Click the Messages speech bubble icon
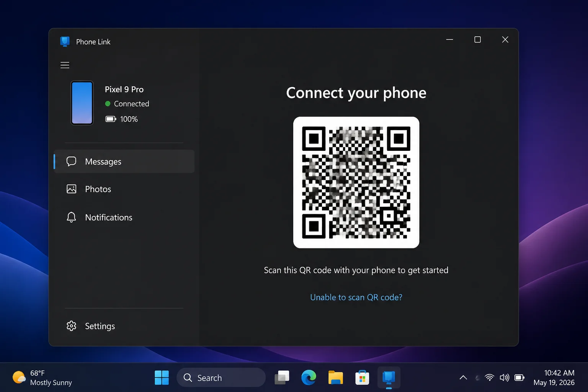The image size is (588, 392). click(x=71, y=162)
